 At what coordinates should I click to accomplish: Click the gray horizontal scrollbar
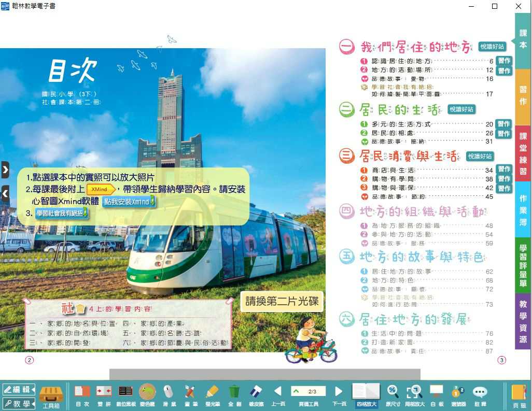point(264,374)
